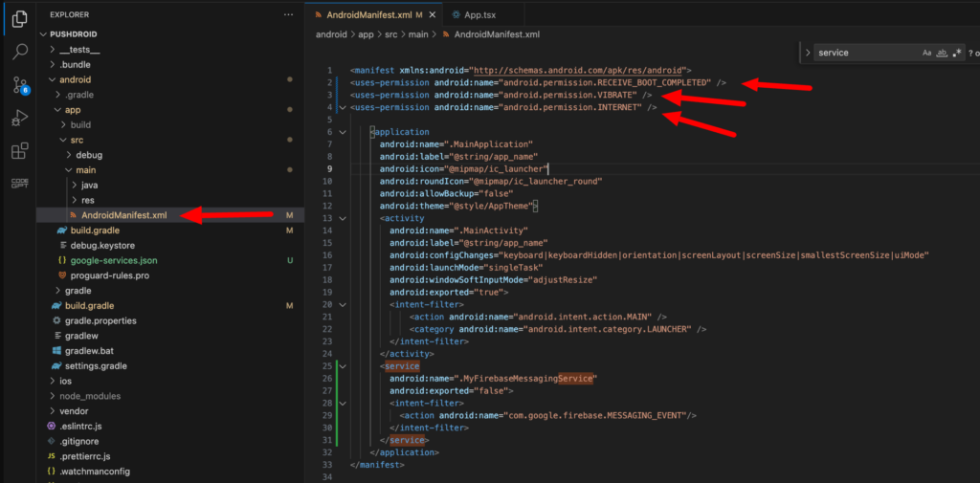This screenshot has width=980, height=483.
Task: Collapse the PUSHDROID root folder
Action: 43,34
